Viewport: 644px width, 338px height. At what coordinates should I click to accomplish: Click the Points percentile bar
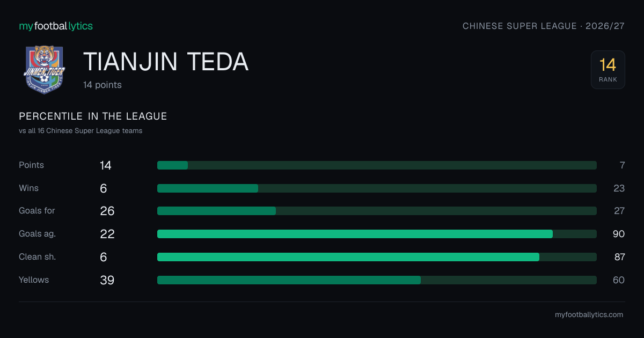[377, 165]
